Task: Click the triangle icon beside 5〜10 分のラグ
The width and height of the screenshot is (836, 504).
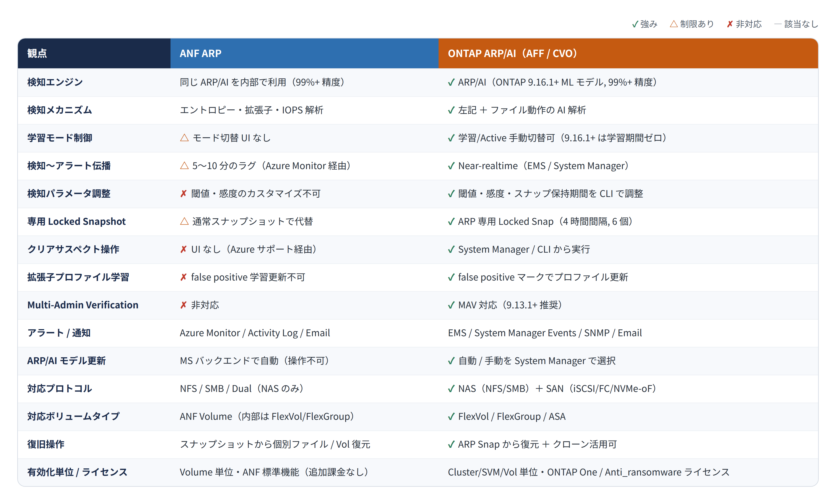Action: [184, 166]
